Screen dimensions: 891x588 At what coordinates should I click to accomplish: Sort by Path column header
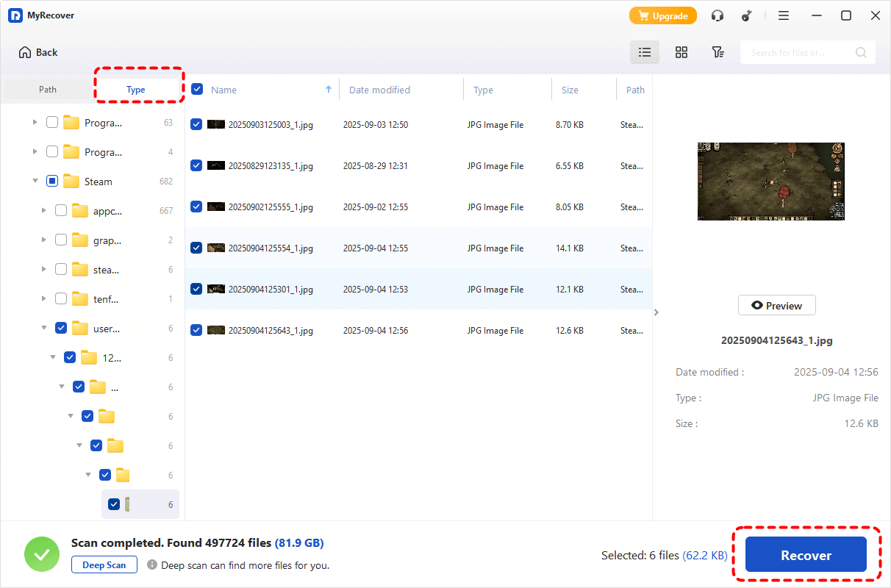click(635, 90)
